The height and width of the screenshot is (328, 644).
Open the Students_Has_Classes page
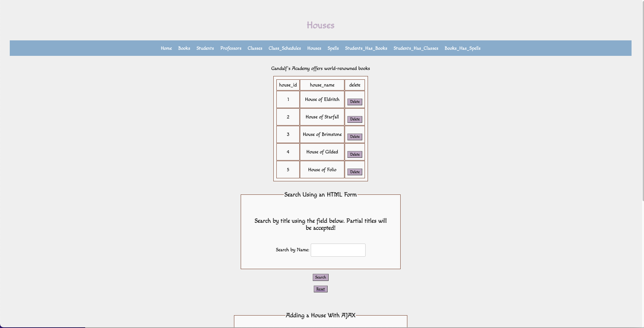coord(416,48)
